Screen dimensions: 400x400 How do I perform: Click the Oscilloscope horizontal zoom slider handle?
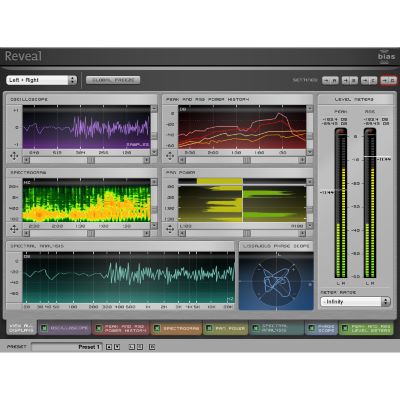91,160
